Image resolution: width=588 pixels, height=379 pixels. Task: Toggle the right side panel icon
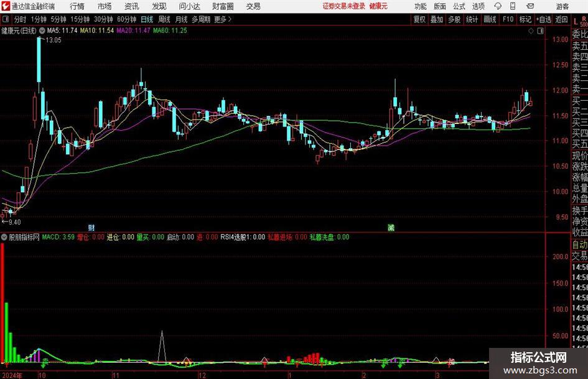[540, 31]
